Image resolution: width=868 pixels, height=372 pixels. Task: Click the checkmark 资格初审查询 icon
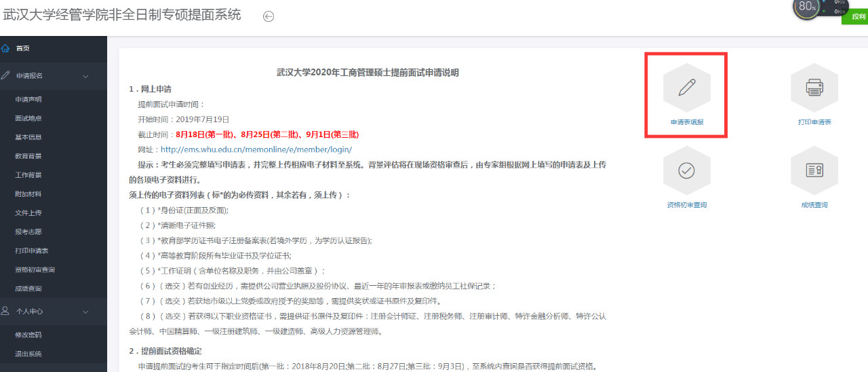[x=686, y=170]
